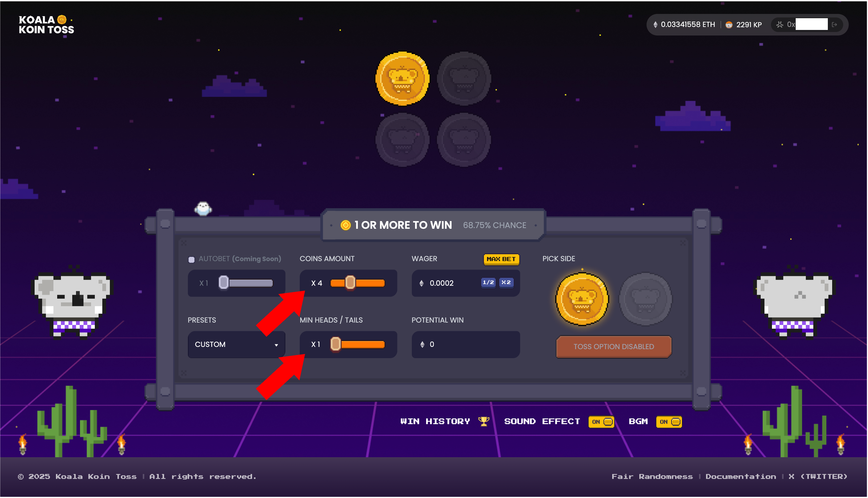
Task: Open the Documentation footer link
Action: (x=741, y=476)
